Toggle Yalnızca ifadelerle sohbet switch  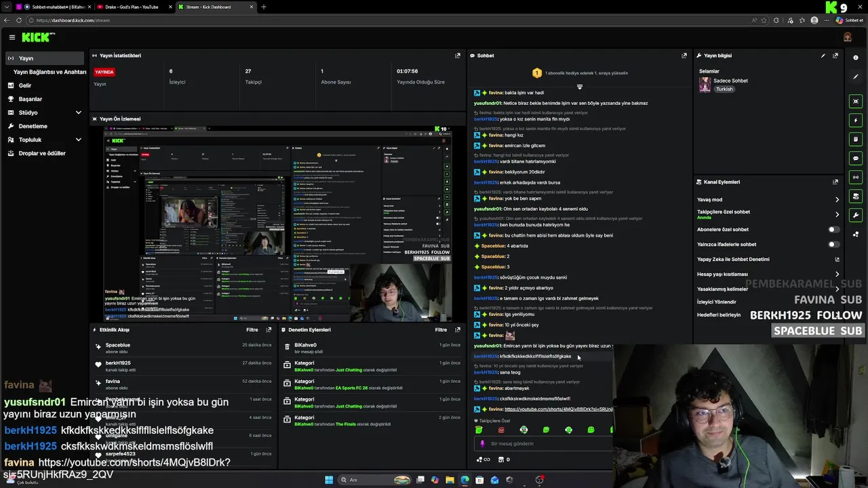833,244
